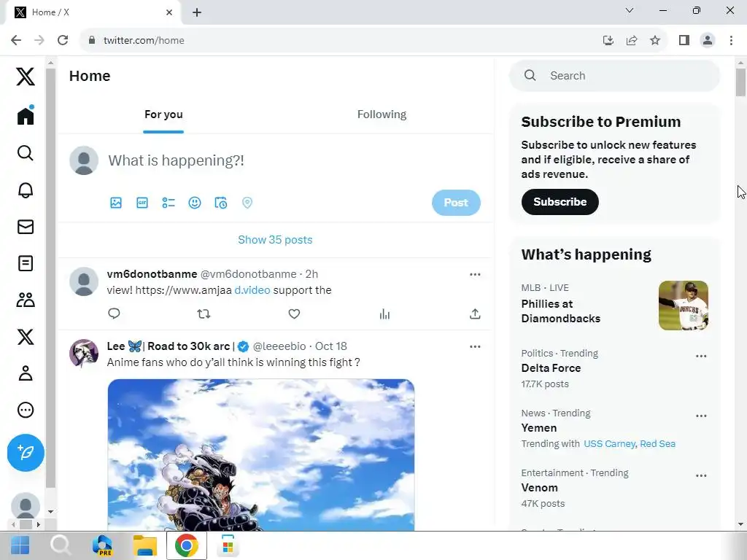
Task: Open Lists icon in sidebar
Action: [26, 263]
